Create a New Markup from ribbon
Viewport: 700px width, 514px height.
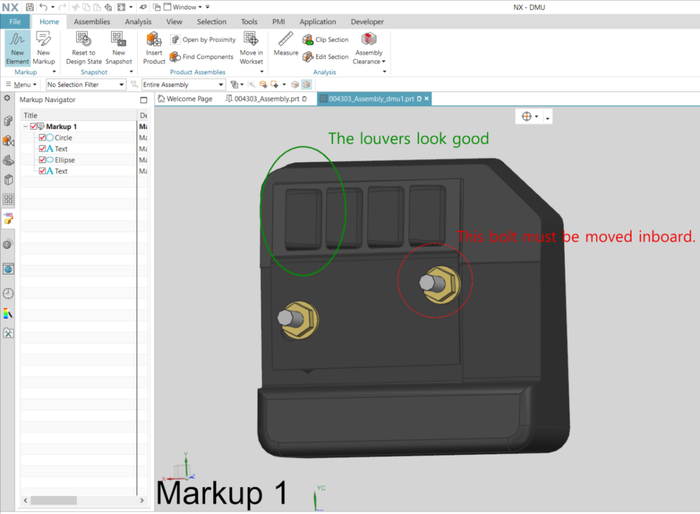[x=44, y=47]
